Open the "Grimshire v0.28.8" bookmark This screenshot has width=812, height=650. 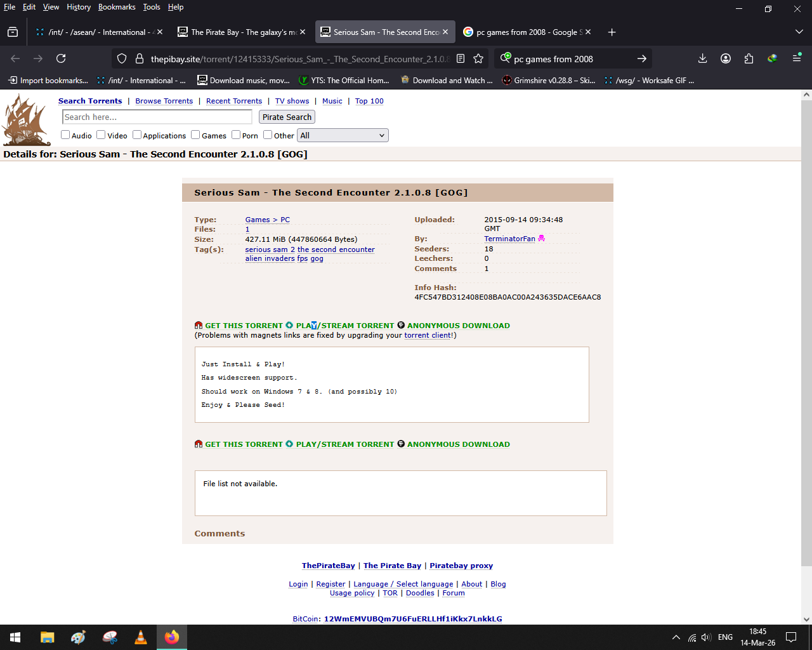pos(549,81)
